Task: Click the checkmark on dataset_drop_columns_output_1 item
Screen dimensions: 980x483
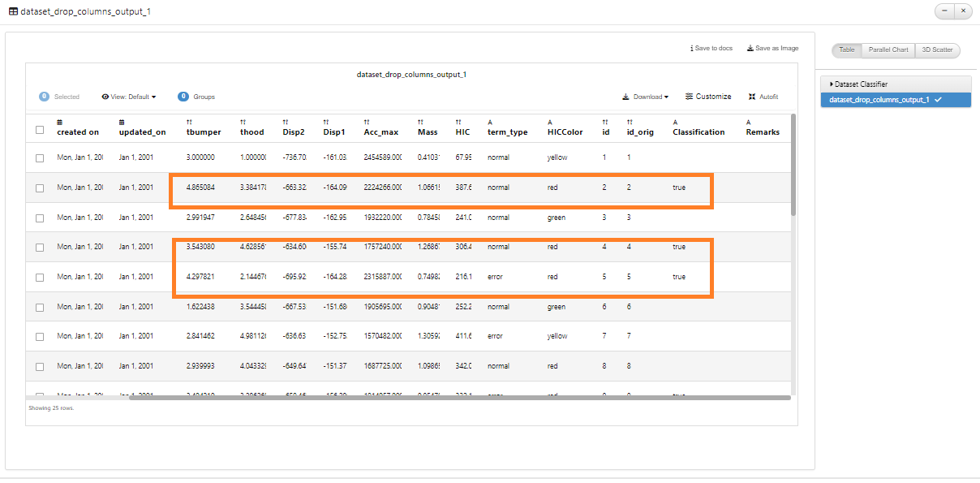Action: click(x=938, y=99)
